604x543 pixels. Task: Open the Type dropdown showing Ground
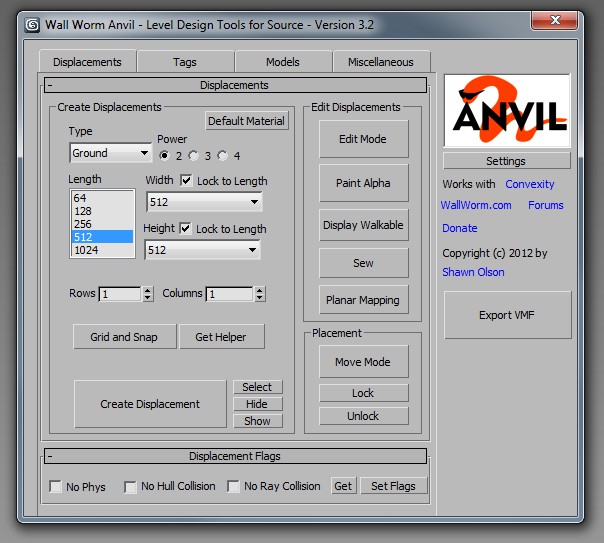pyautogui.click(x=111, y=153)
